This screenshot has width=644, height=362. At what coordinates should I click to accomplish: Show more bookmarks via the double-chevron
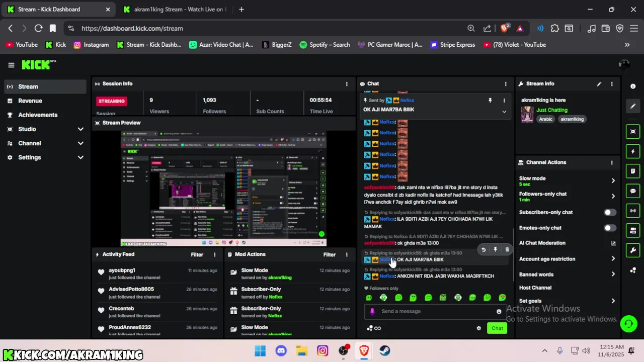pyautogui.click(x=627, y=45)
